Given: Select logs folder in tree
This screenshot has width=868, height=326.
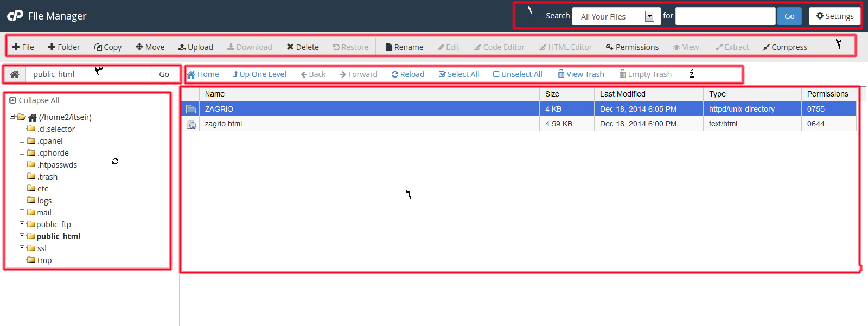Looking at the screenshot, I should click(44, 201).
